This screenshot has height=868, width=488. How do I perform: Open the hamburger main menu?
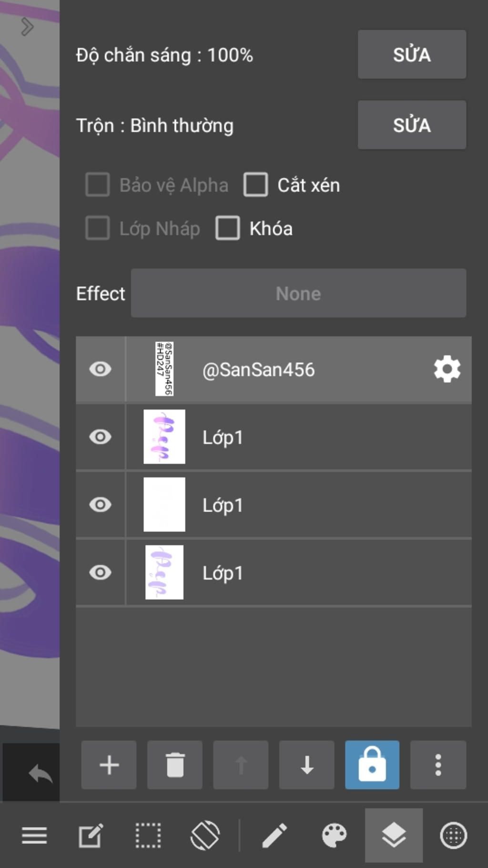coord(34,836)
